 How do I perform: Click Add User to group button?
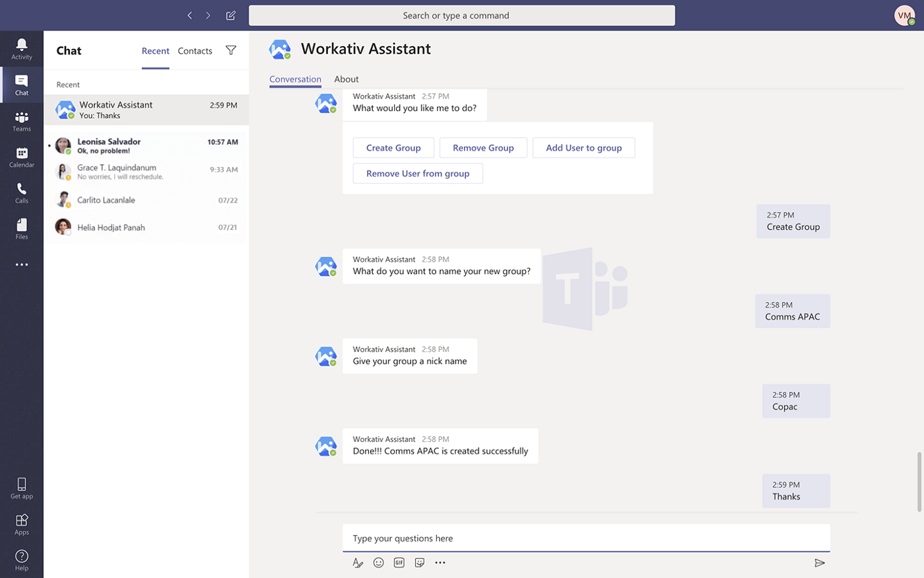(x=583, y=148)
